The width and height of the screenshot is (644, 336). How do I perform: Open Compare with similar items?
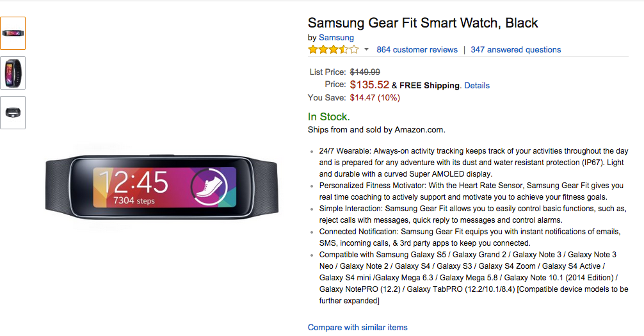(x=357, y=327)
